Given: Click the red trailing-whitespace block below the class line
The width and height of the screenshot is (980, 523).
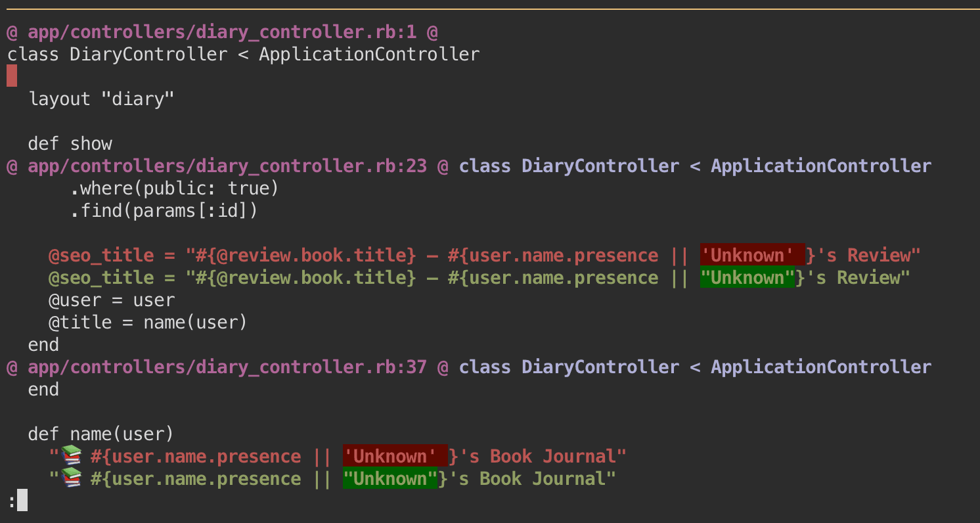Looking at the screenshot, I should [x=12, y=76].
